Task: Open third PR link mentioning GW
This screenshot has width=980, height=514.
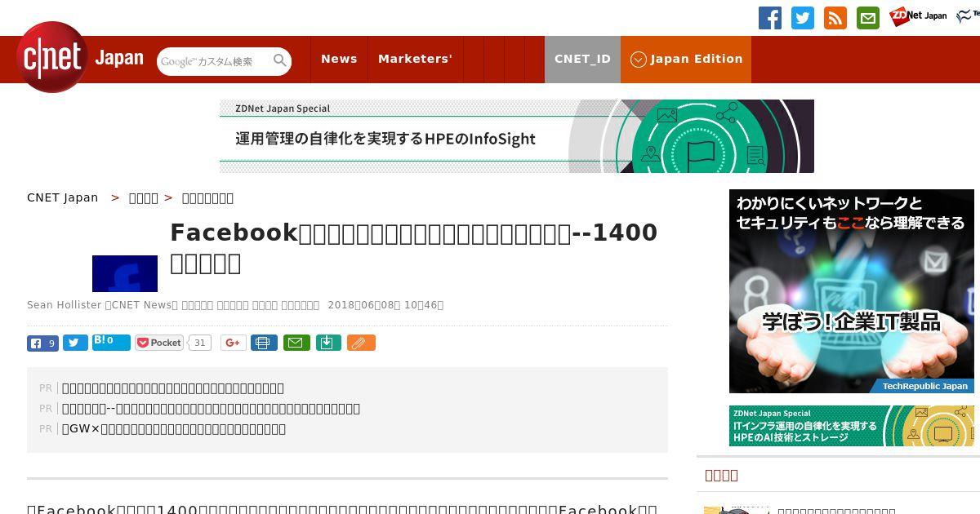Action: pyautogui.click(x=174, y=428)
